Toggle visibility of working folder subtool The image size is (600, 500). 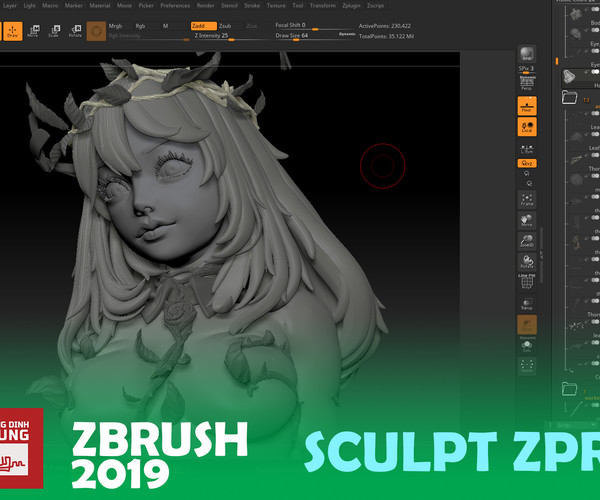595,405
